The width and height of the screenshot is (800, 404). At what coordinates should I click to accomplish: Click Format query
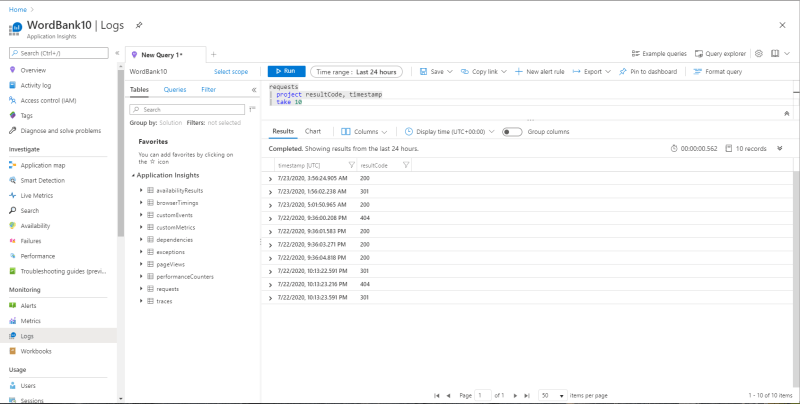(x=717, y=72)
